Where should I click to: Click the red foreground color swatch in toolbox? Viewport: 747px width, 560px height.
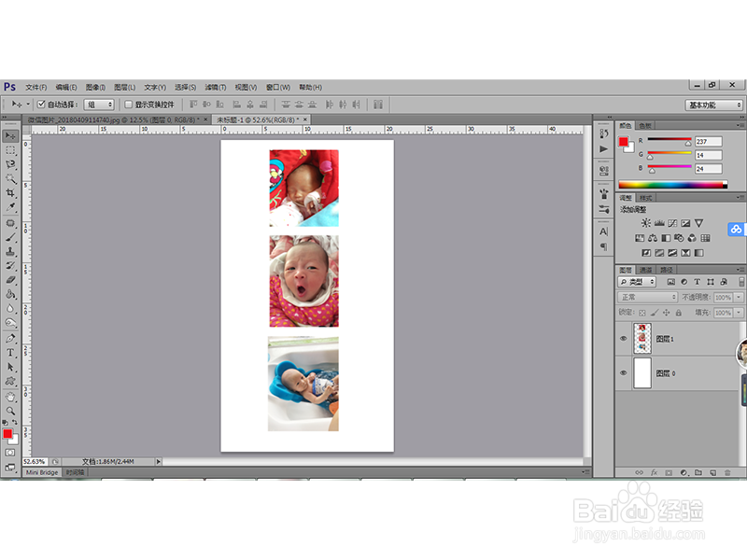point(7,433)
